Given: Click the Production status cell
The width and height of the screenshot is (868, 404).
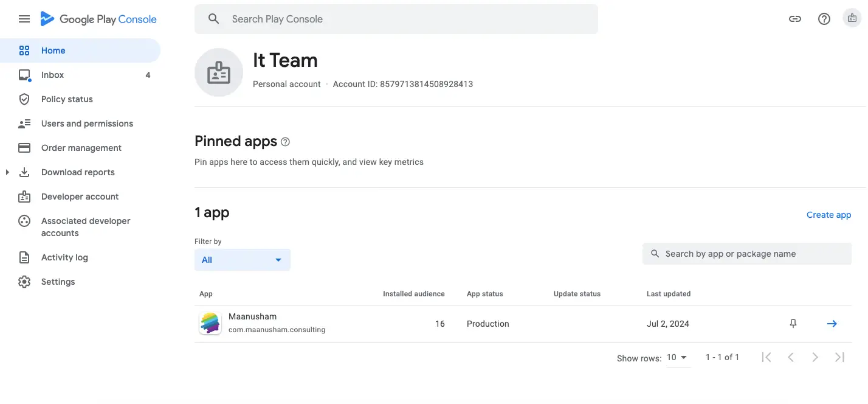Looking at the screenshot, I should 488,324.
